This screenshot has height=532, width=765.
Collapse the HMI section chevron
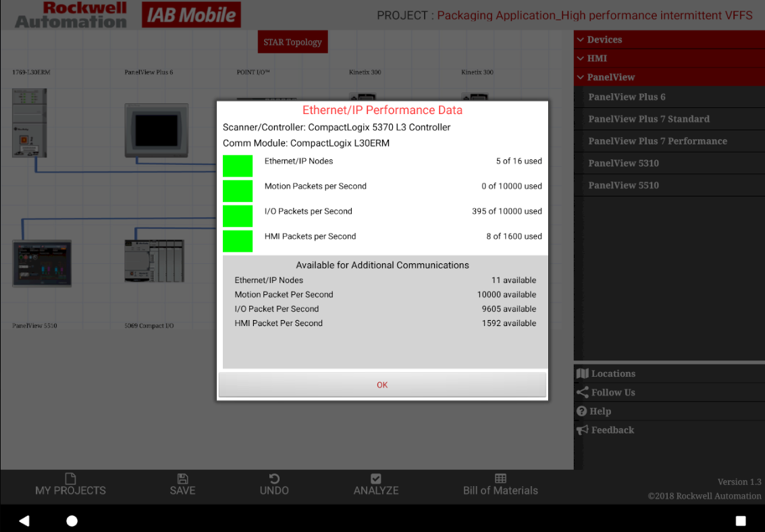[x=580, y=59]
